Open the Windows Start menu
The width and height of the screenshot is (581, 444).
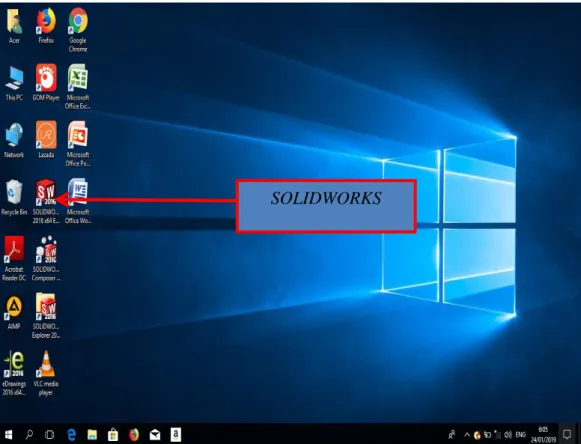8,434
